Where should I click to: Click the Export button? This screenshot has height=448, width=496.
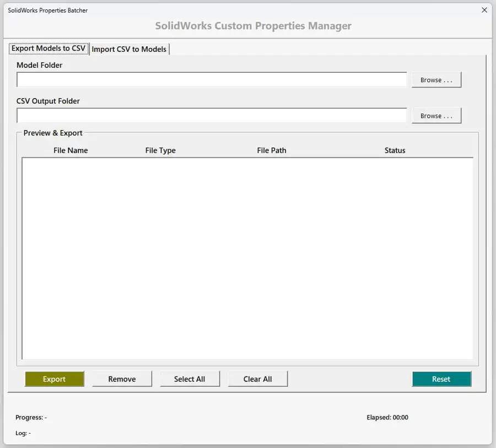(x=54, y=379)
